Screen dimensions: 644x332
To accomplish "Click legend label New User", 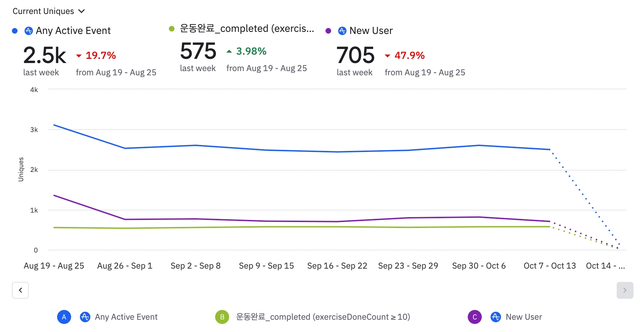I will 524,317.
